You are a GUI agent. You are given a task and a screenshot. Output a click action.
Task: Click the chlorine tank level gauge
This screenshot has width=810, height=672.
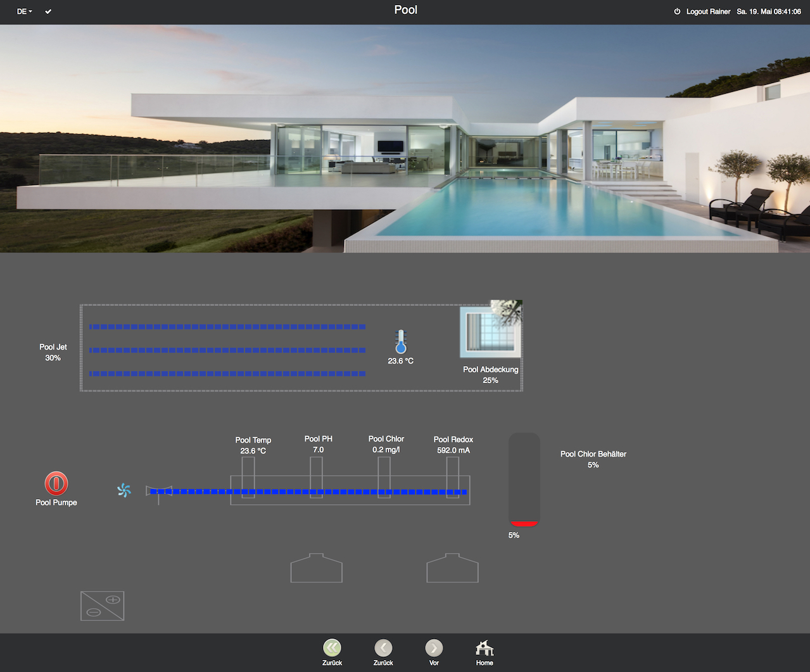524,480
